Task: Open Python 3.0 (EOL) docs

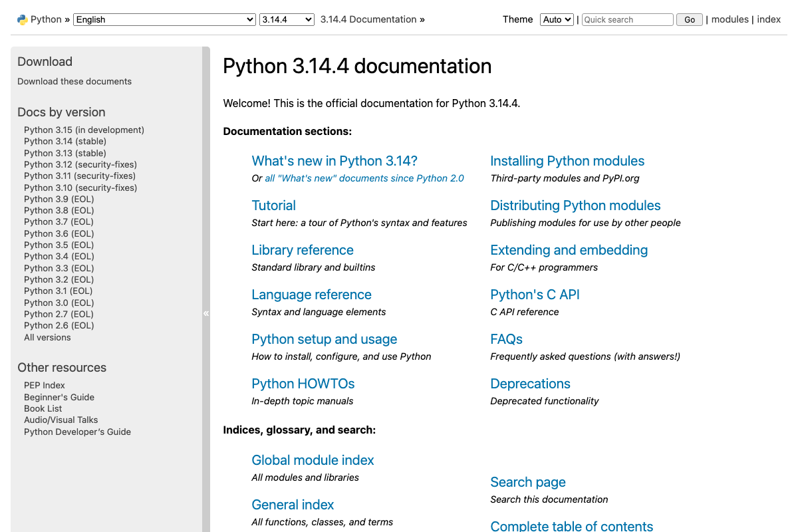Action: pos(59,303)
